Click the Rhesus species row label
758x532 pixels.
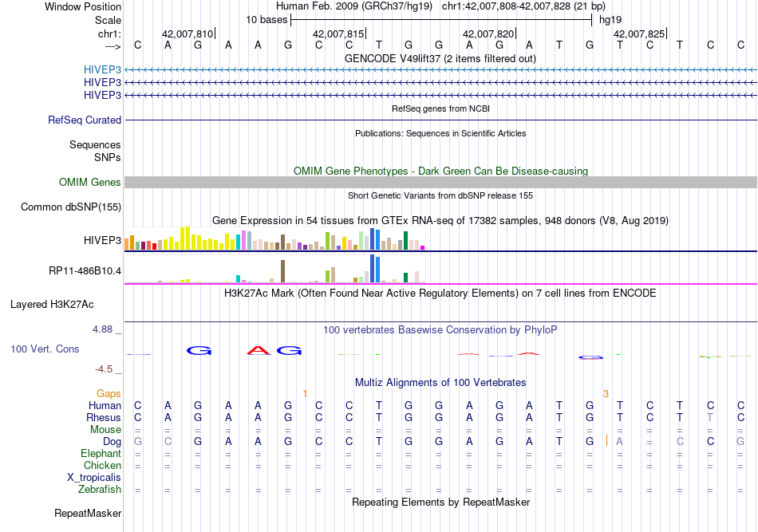click(104, 417)
